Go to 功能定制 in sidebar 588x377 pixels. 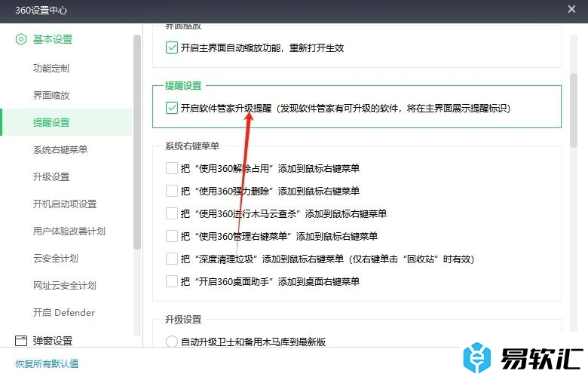tap(51, 69)
